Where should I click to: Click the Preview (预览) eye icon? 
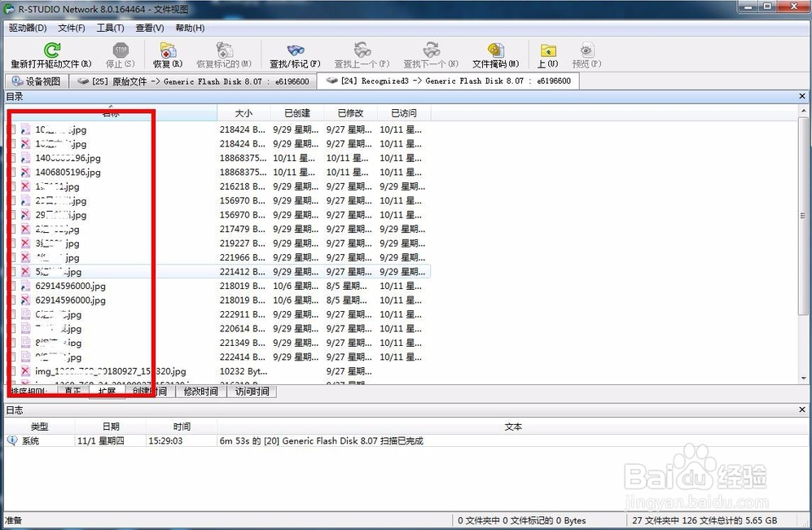pos(586,50)
